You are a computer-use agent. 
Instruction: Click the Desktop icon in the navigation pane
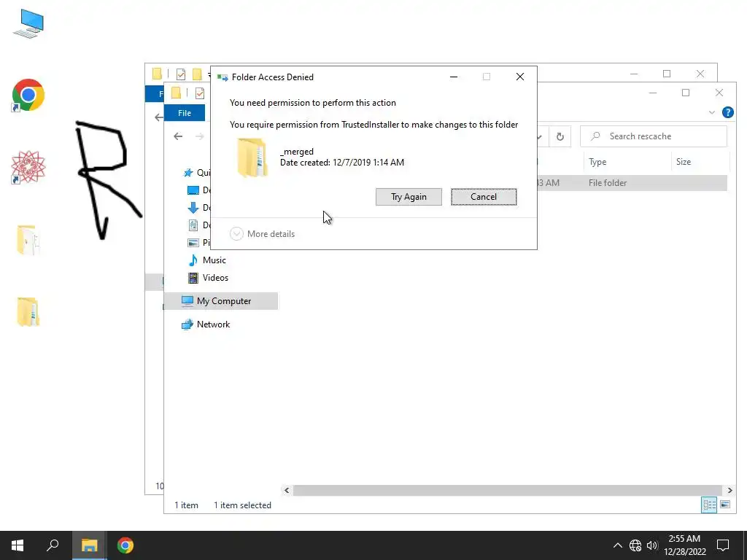pos(193,190)
